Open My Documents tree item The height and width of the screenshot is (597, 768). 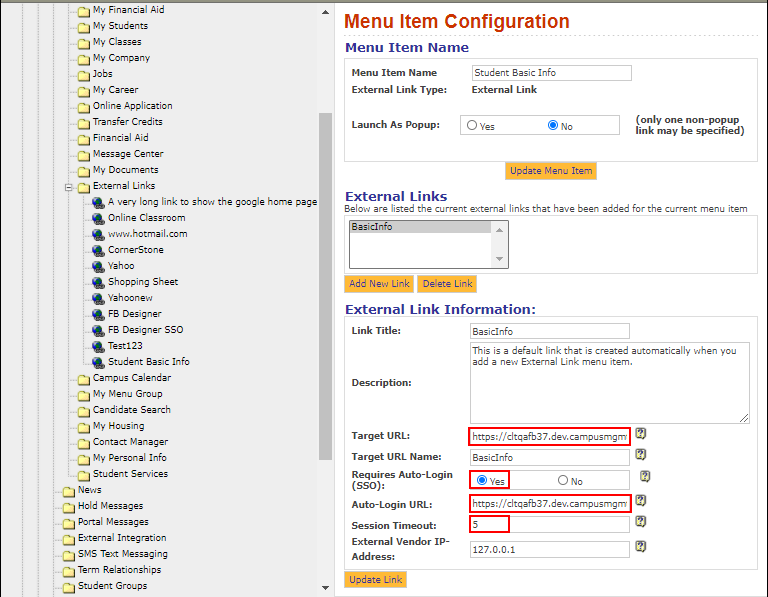(x=126, y=170)
